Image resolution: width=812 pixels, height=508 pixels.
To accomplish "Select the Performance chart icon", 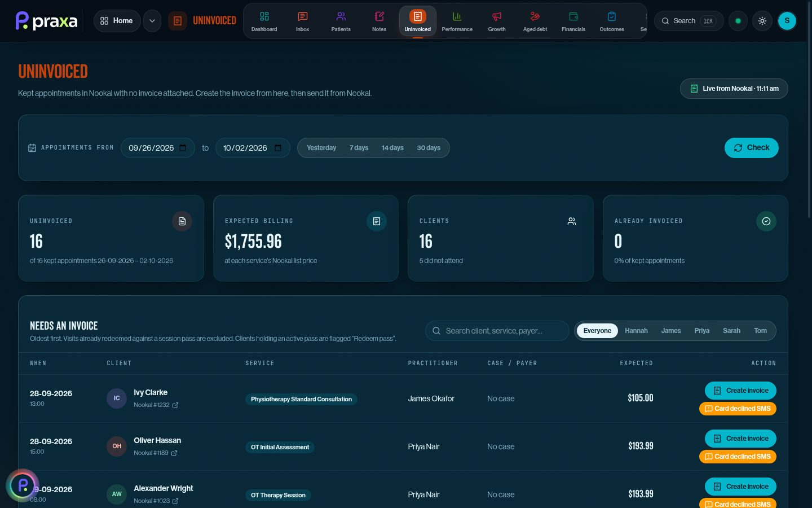I will (x=457, y=21).
